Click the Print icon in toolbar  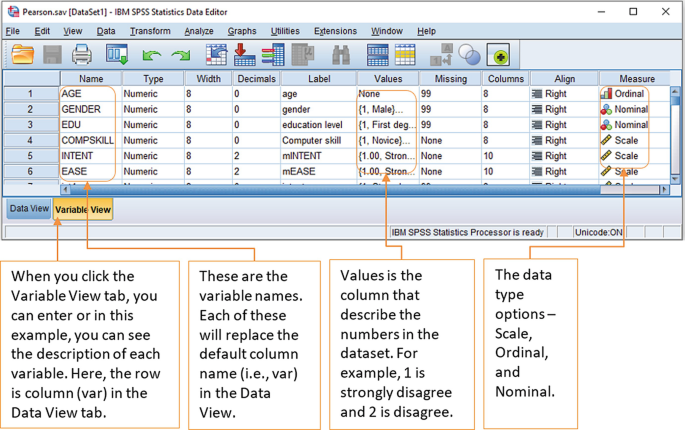click(x=82, y=54)
